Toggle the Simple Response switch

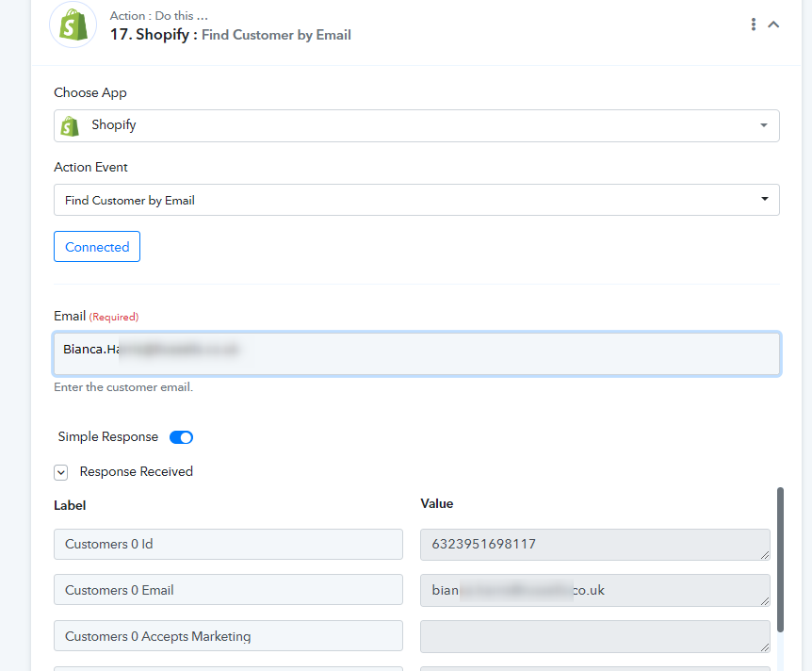coord(181,437)
